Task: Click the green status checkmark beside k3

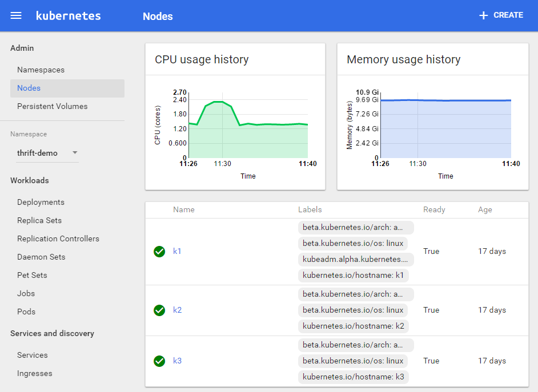Action: [x=159, y=361]
